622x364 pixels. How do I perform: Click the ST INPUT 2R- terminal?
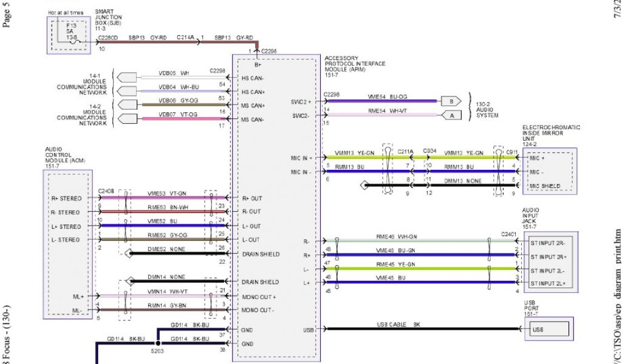(x=547, y=241)
